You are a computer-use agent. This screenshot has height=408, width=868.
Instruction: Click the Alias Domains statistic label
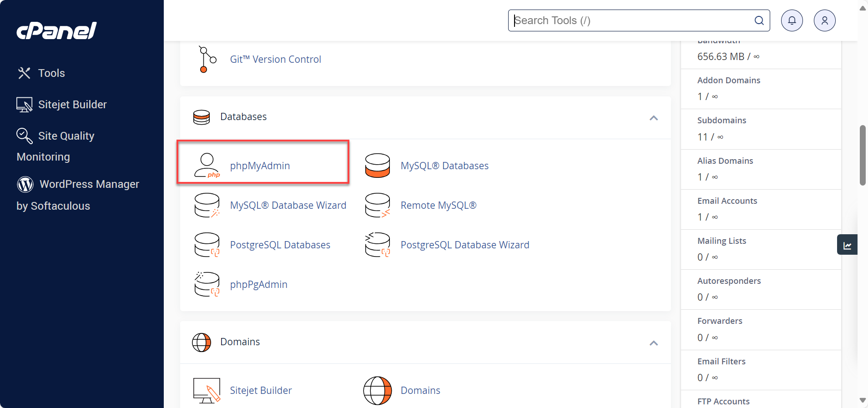[x=725, y=161]
